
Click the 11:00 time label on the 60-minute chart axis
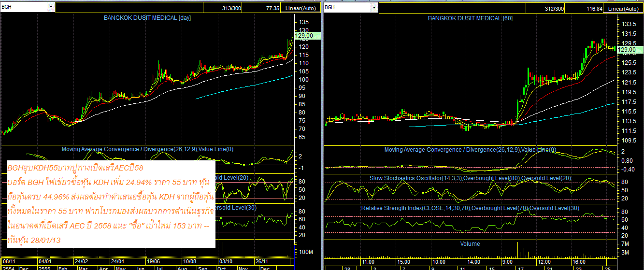coord(369,261)
